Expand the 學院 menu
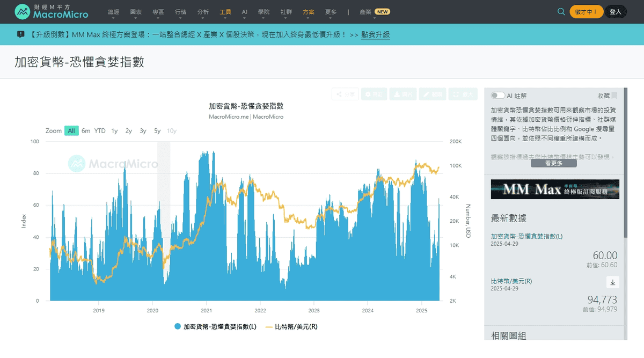The image size is (644, 358). coord(264,11)
